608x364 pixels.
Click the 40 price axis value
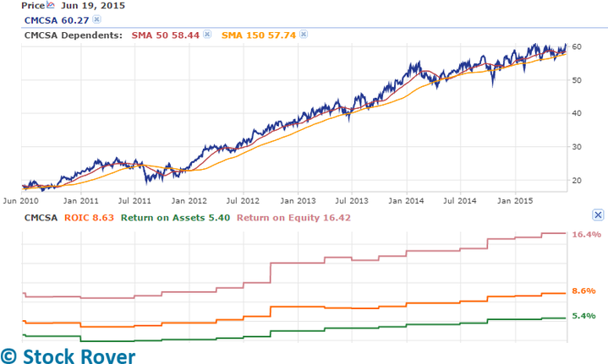click(x=577, y=113)
